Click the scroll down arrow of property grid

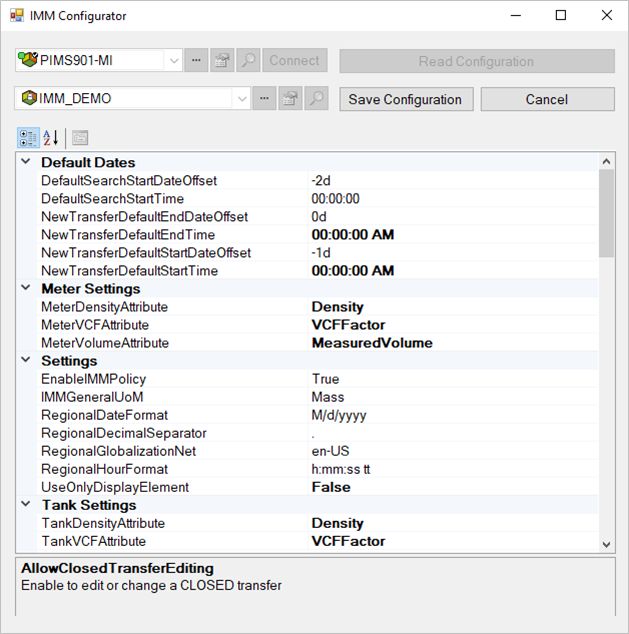(606, 544)
